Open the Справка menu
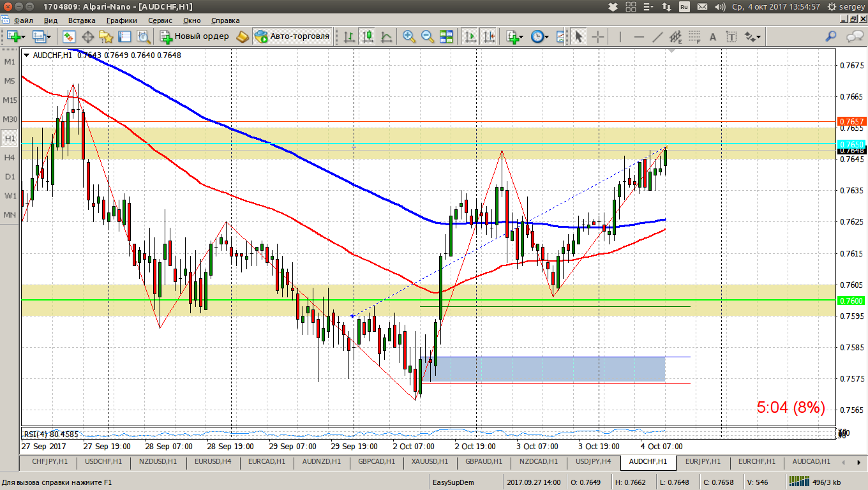The height and width of the screenshot is (490, 868). click(x=225, y=20)
